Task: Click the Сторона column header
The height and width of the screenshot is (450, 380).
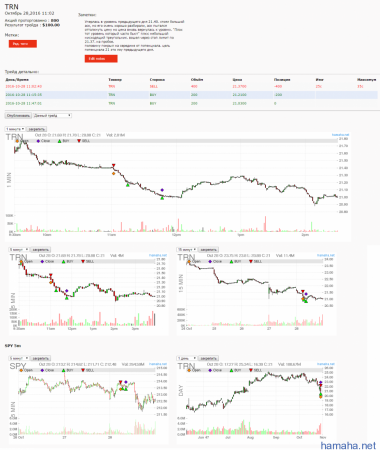Action: tap(157, 80)
